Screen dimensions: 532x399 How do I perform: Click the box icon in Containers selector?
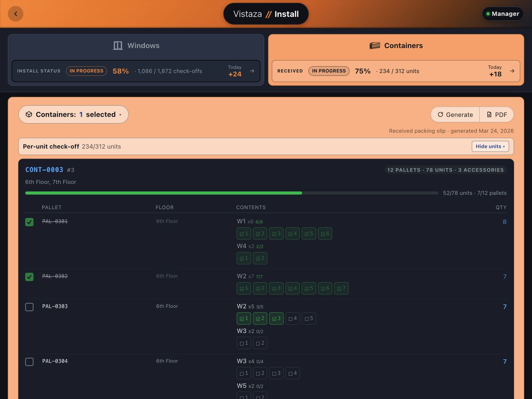click(29, 114)
